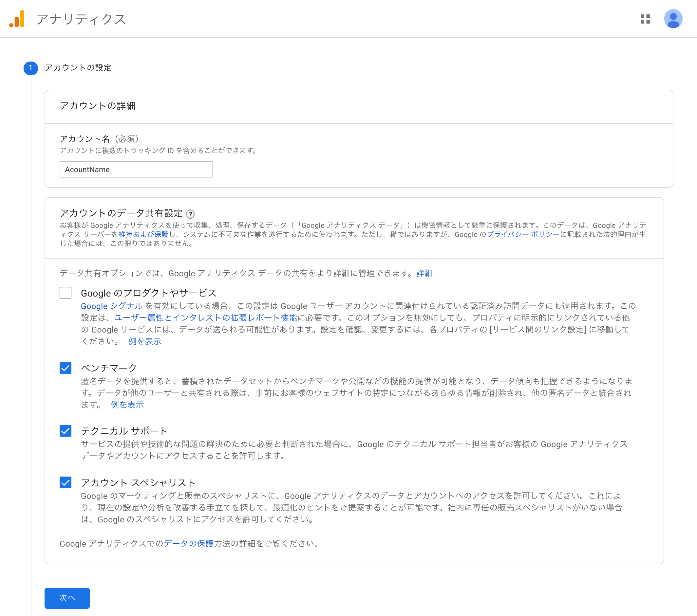The width and height of the screenshot is (697, 616).
Task: Uncheck the ベンチマーク checkbox
Action: coord(66,368)
